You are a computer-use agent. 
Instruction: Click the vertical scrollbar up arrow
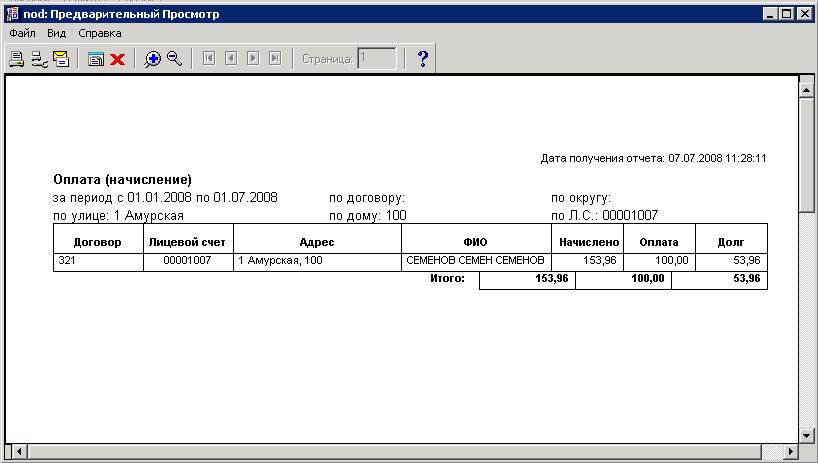pyautogui.click(x=806, y=87)
